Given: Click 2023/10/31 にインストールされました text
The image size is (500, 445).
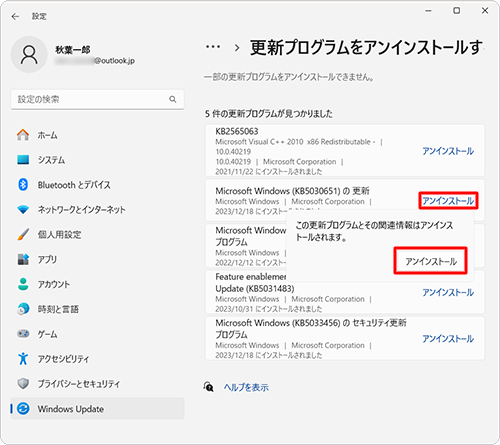Looking at the screenshot, I should tap(269, 309).
